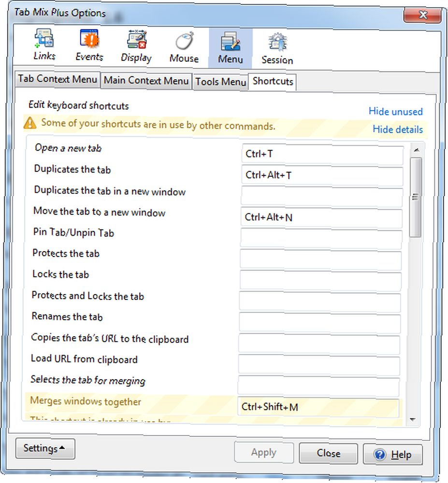448x483 pixels.
Task: Select 'Move the tab to a new window' label
Action: point(99,212)
